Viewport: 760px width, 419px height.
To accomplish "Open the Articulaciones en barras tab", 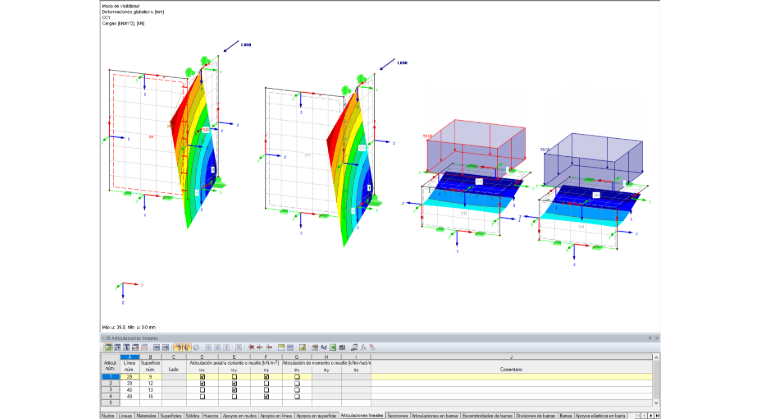I will (x=435, y=416).
